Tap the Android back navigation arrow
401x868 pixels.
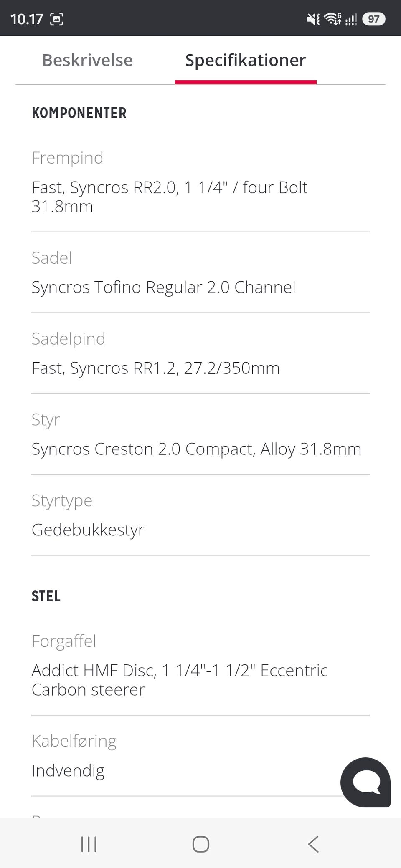coord(313,844)
